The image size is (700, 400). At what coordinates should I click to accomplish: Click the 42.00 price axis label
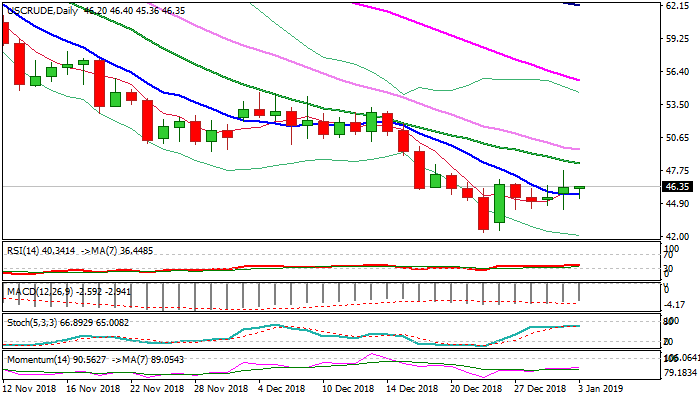(x=677, y=237)
